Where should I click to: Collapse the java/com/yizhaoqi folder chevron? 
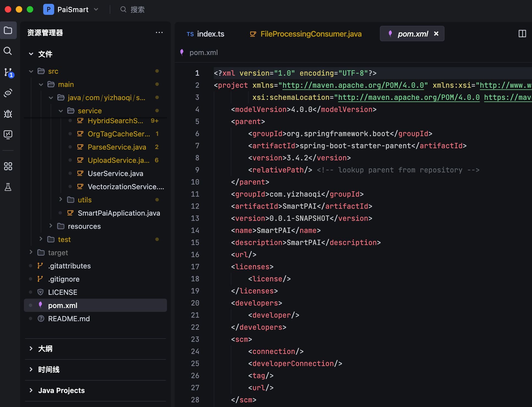[x=51, y=98]
